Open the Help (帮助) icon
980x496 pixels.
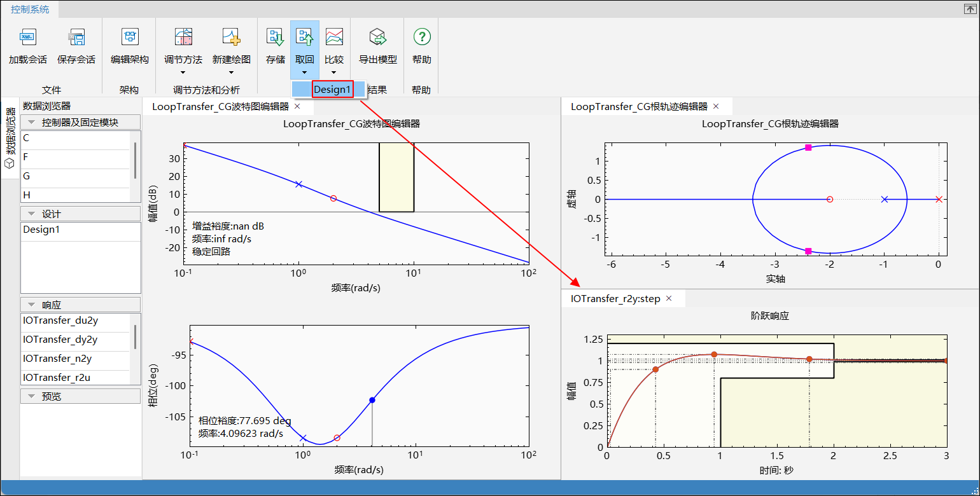(x=421, y=38)
